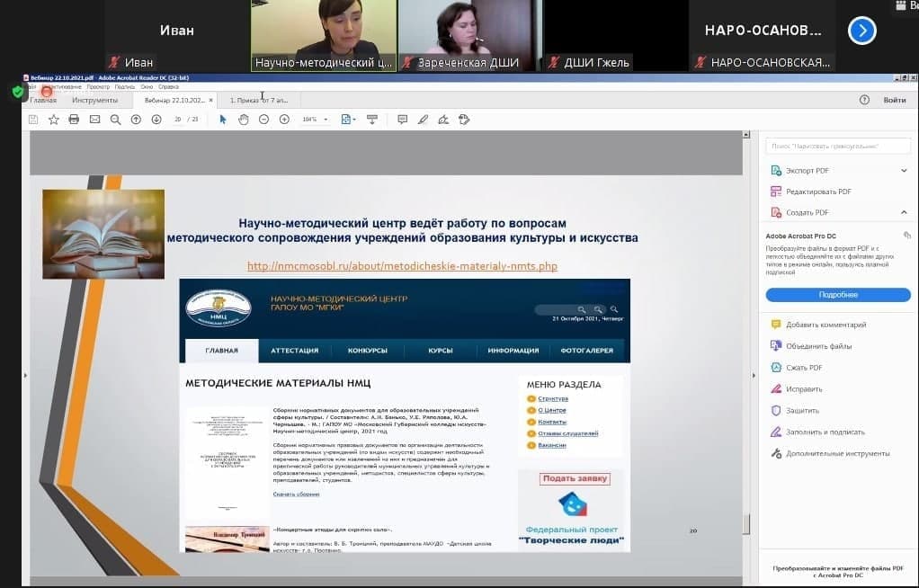Click the НАРО-ОСАНОВСКАЯ participant tile
This screenshot has width=919, height=588.
763,36
